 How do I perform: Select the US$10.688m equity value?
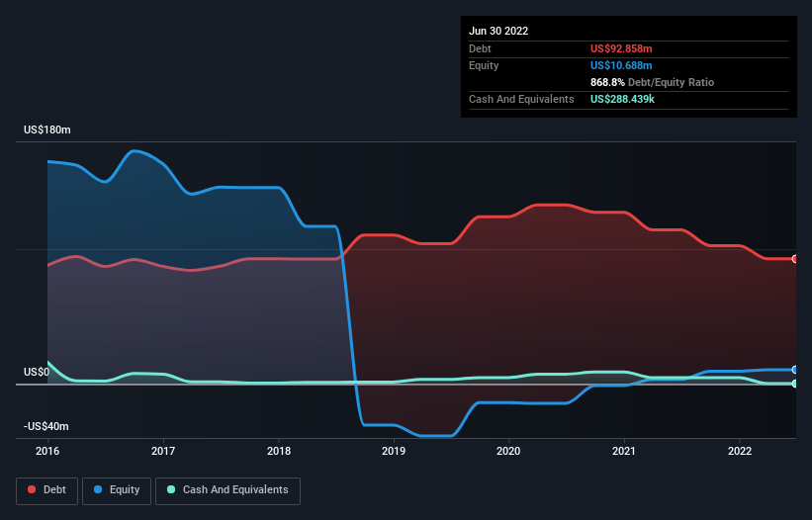pyautogui.click(x=621, y=65)
